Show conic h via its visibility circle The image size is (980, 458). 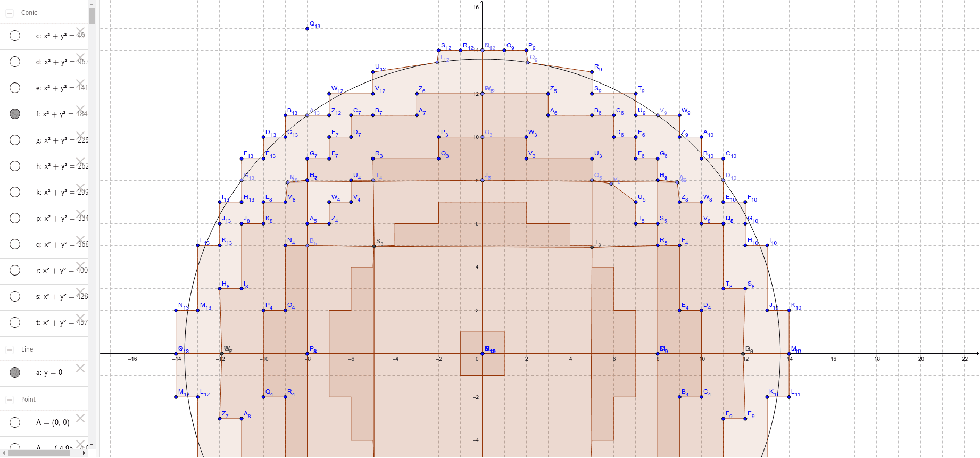15,166
